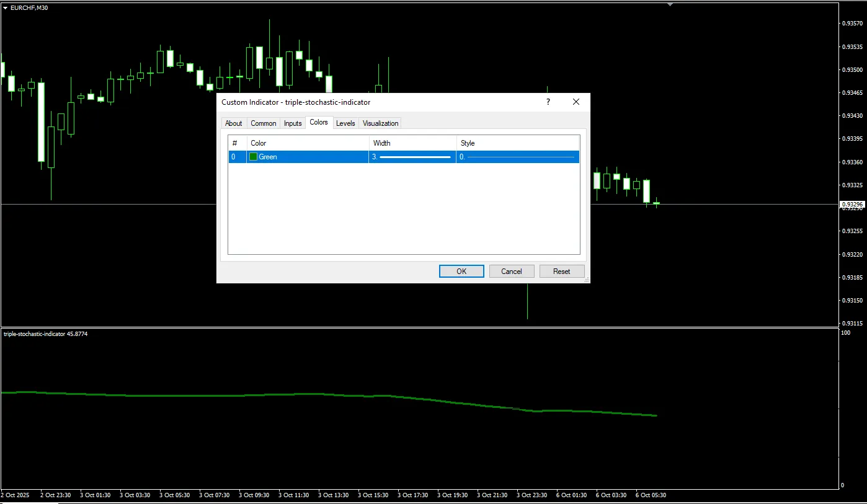Image resolution: width=867 pixels, height=504 pixels.
Task: Click Reset to restore defaults
Action: (x=561, y=271)
